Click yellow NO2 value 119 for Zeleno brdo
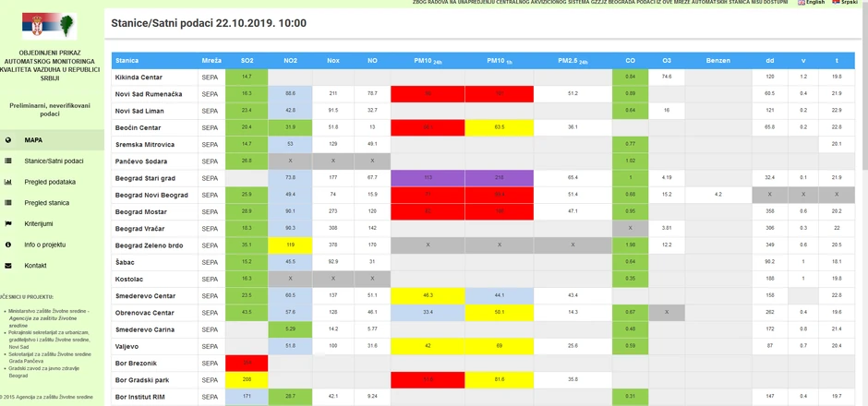 click(290, 245)
